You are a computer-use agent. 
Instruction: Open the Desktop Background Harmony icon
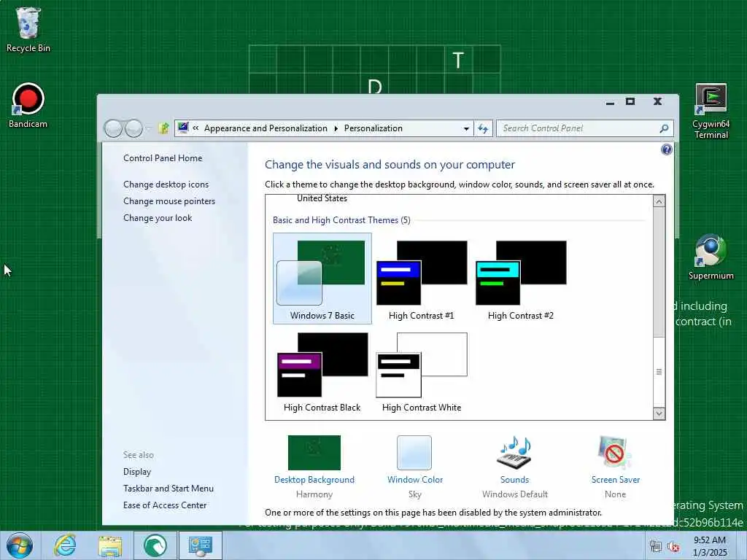pos(314,452)
